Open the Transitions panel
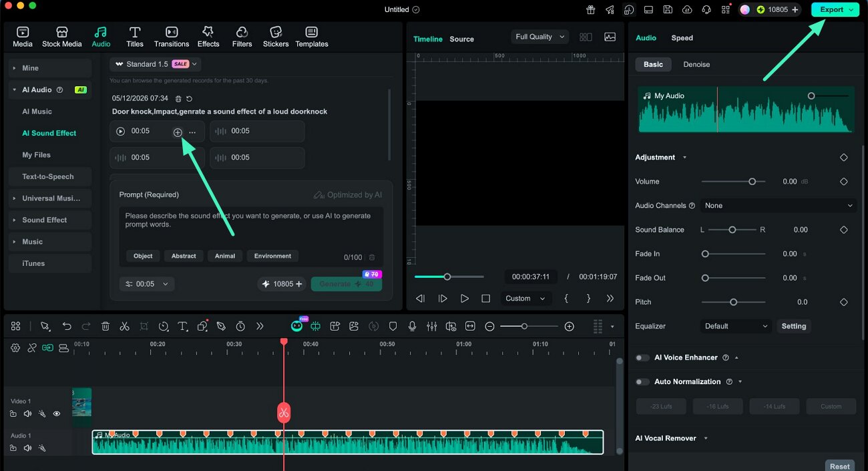This screenshot has height=471, width=868. pos(172,37)
